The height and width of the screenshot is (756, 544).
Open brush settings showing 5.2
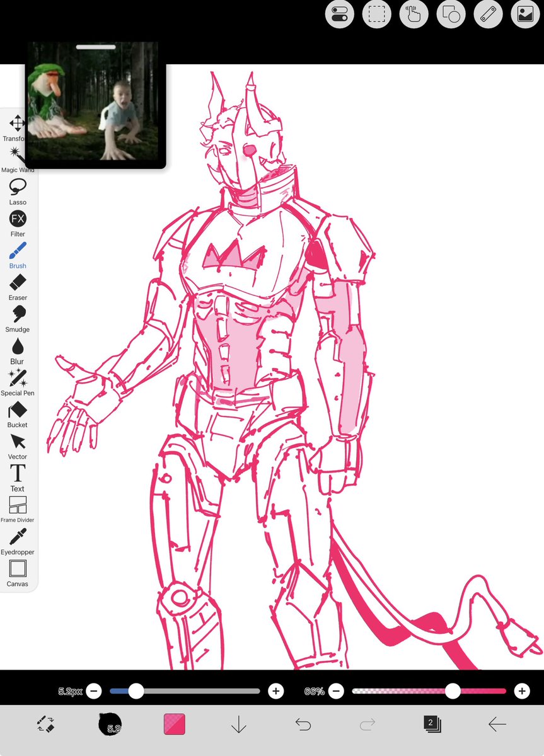click(x=110, y=724)
